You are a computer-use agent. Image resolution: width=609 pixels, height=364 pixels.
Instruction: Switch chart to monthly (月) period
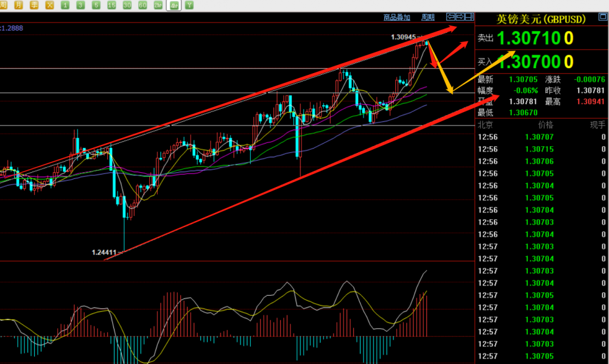click(18, 5)
